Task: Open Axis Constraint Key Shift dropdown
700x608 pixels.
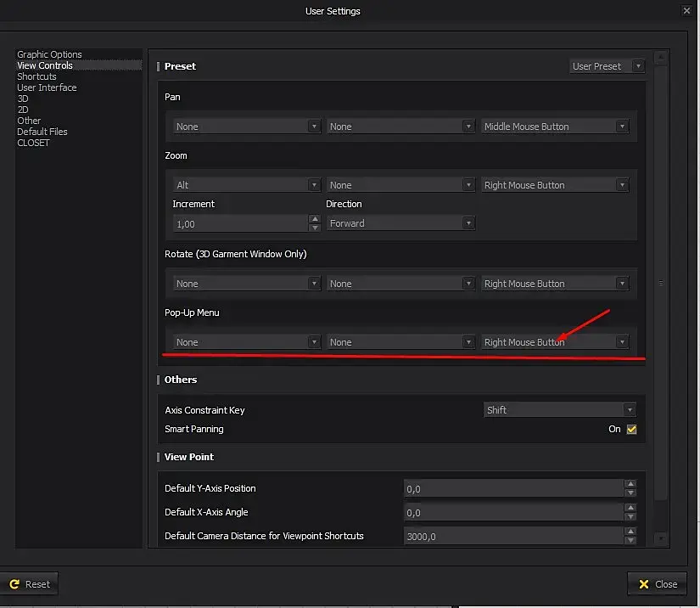Action: coord(558,410)
